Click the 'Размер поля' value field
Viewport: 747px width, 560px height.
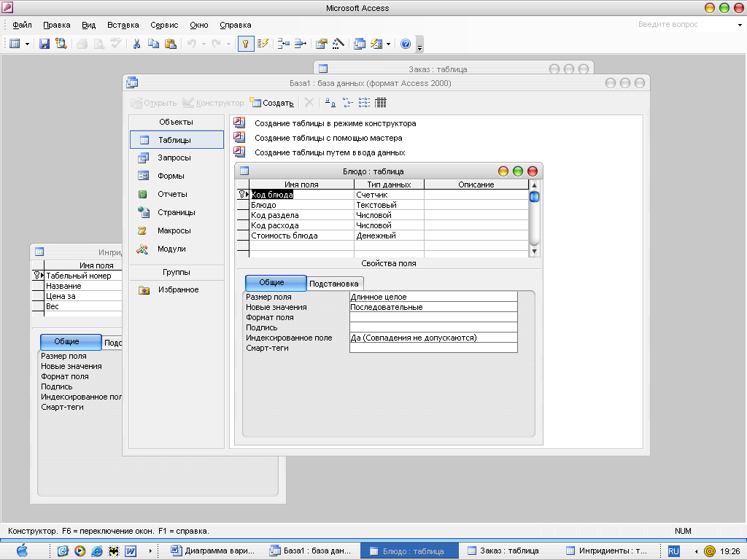pos(433,297)
